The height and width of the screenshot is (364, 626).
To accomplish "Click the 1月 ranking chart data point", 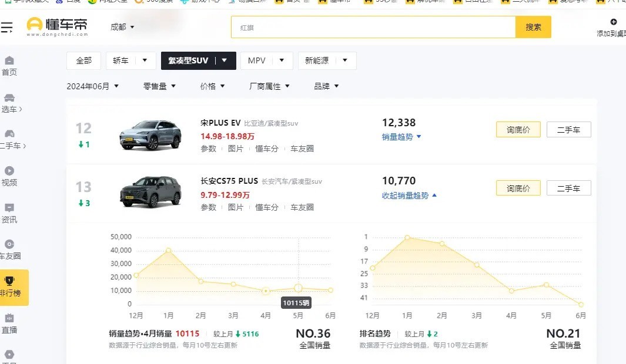I will click(407, 238).
